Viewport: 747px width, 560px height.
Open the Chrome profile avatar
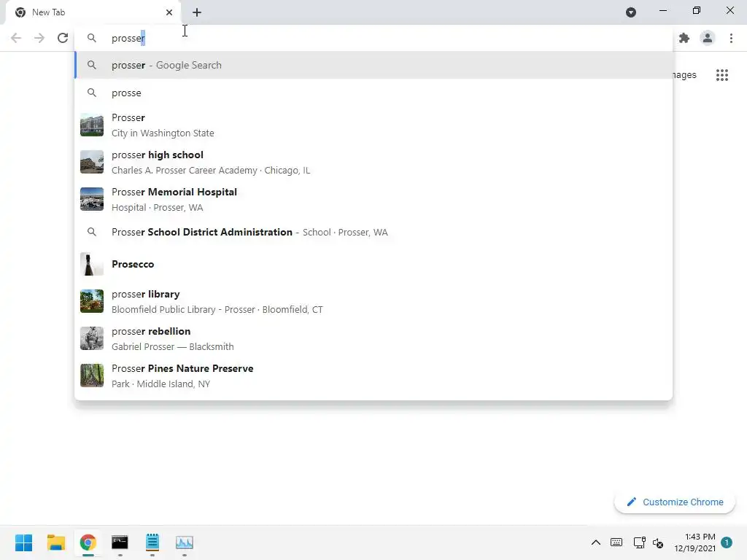tap(708, 38)
